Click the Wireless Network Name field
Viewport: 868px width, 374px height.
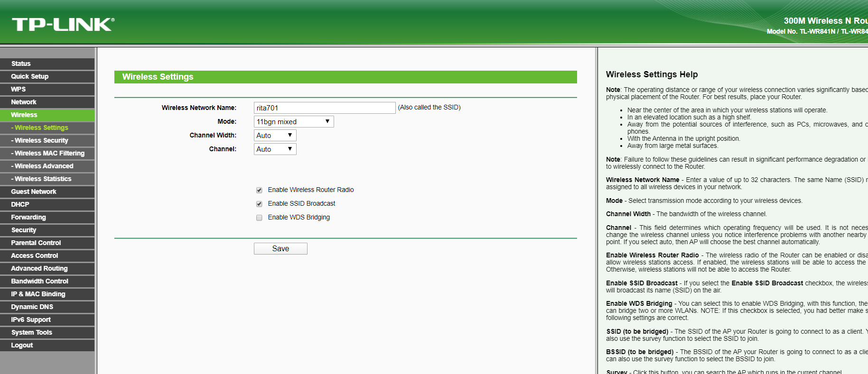click(325, 108)
